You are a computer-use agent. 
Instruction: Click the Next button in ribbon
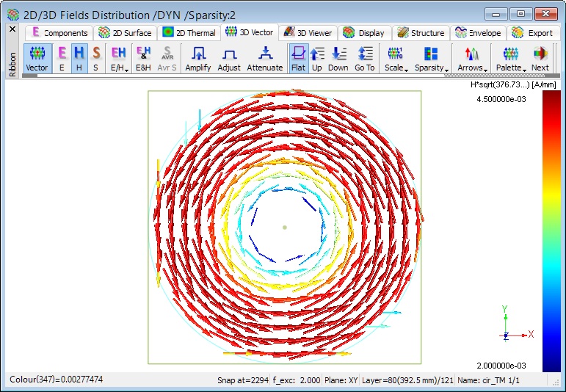point(540,58)
